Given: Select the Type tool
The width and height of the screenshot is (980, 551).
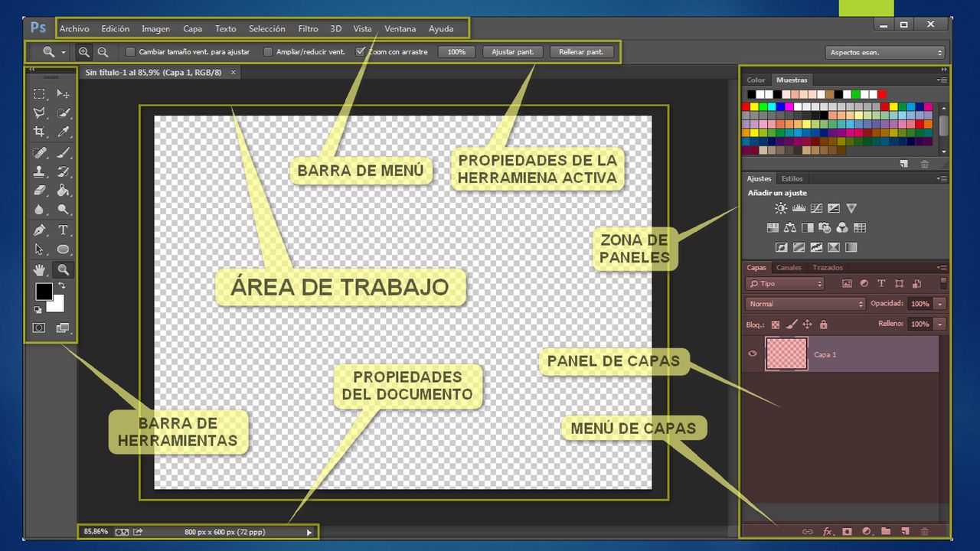Looking at the screenshot, I should pos(64,230).
